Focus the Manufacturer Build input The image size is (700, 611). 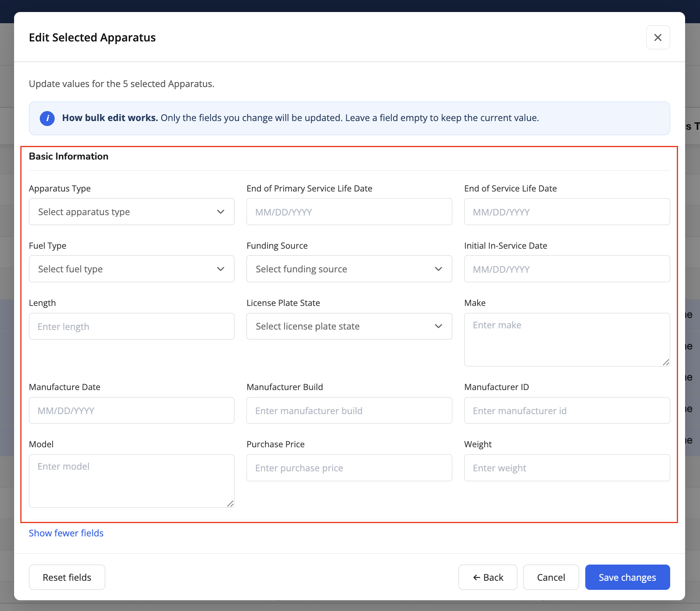(349, 410)
